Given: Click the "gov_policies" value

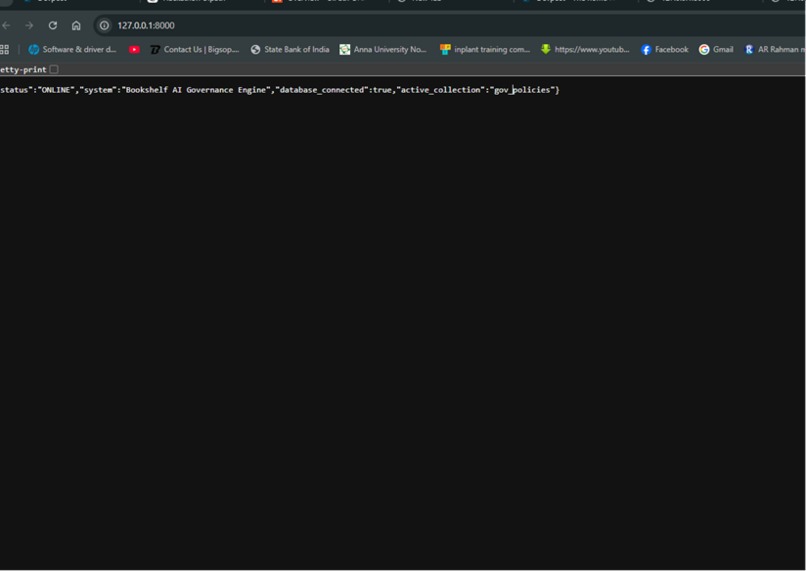Looking at the screenshot, I should click(x=522, y=90).
